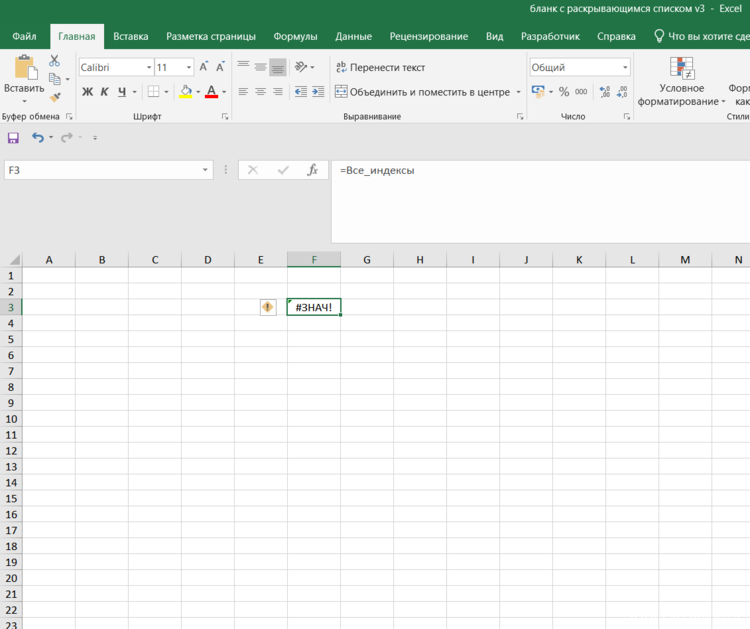Decrease decimal places
Viewport: 750px width, 629px height.
pos(622,91)
